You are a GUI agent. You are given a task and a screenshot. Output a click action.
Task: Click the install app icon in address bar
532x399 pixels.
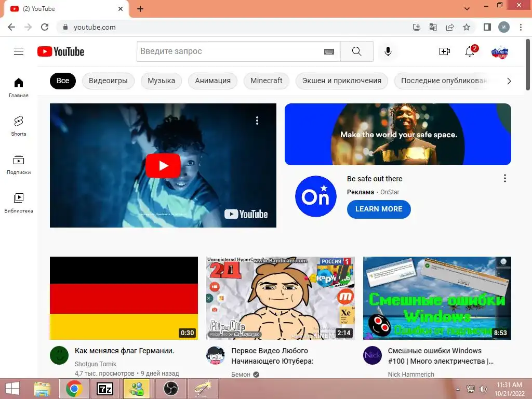pos(416,27)
